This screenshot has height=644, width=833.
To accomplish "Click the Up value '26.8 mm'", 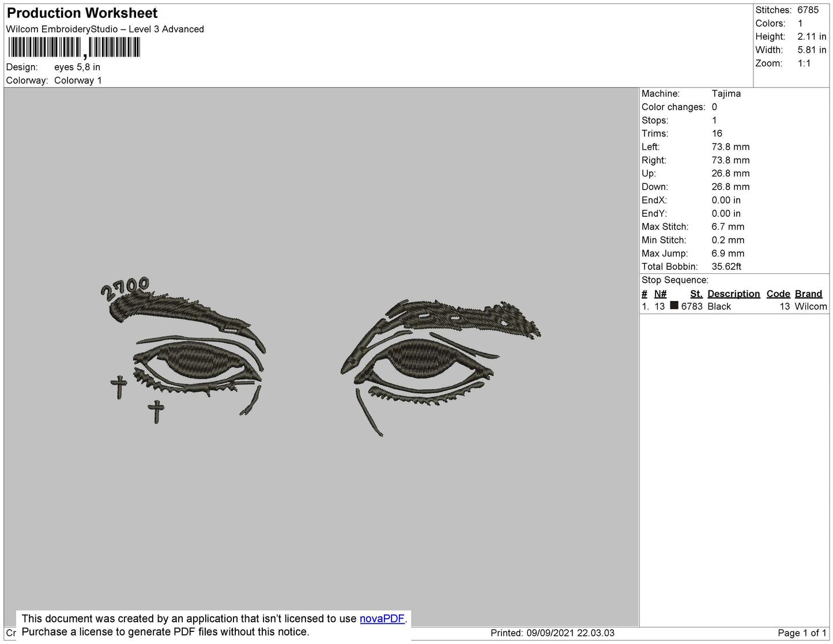I will 730,173.
